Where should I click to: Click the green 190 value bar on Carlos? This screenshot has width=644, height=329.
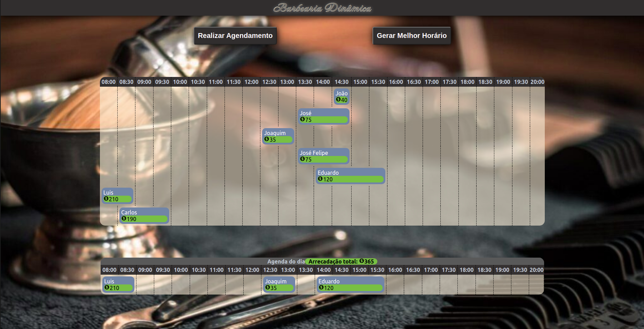point(144,219)
